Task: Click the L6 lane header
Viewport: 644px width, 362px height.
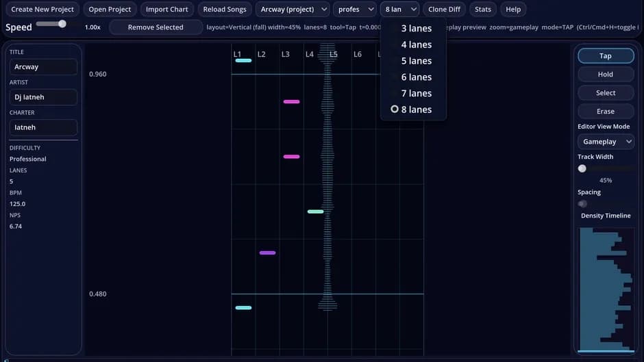Action: point(358,54)
